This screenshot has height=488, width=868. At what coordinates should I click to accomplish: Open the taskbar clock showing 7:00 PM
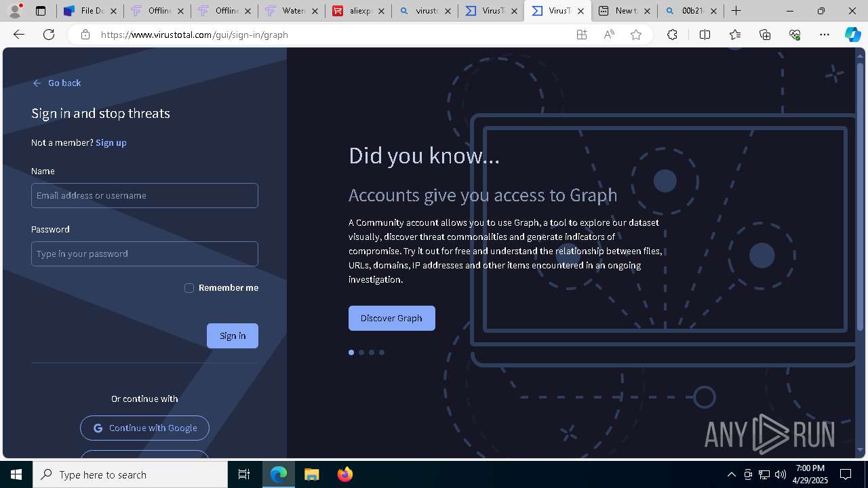(x=810, y=474)
